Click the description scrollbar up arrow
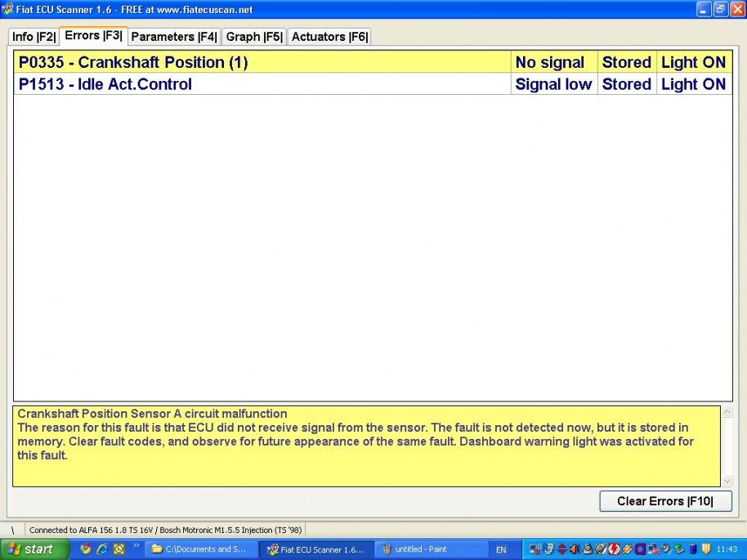This screenshot has height=560, width=747. [727, 412]
